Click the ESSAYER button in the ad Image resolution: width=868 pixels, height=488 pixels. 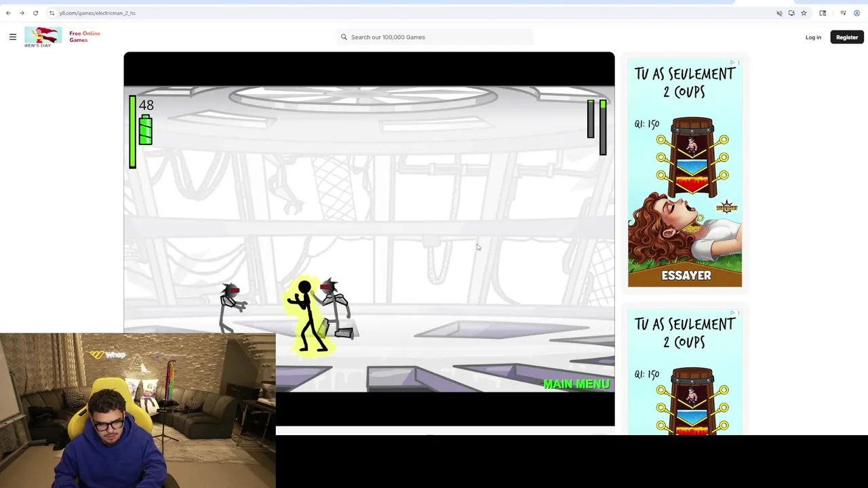click(x=685, y=276)
